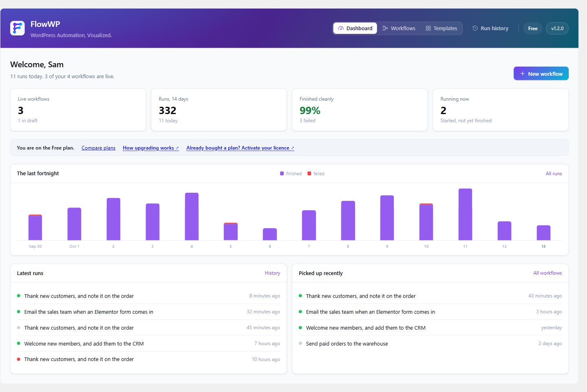This screenshot has height=392, width=587.
Task: Click the Free plan badge
Action: coord(533,28)
